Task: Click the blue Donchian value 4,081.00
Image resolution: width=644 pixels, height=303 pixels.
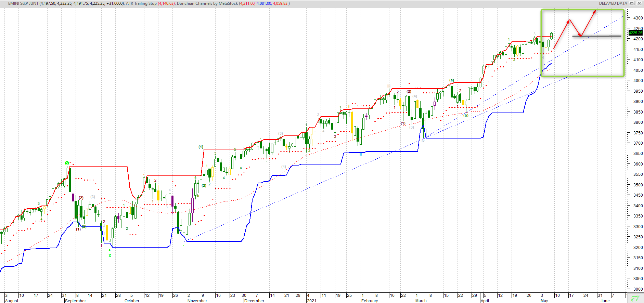Action: click(264, 3)
